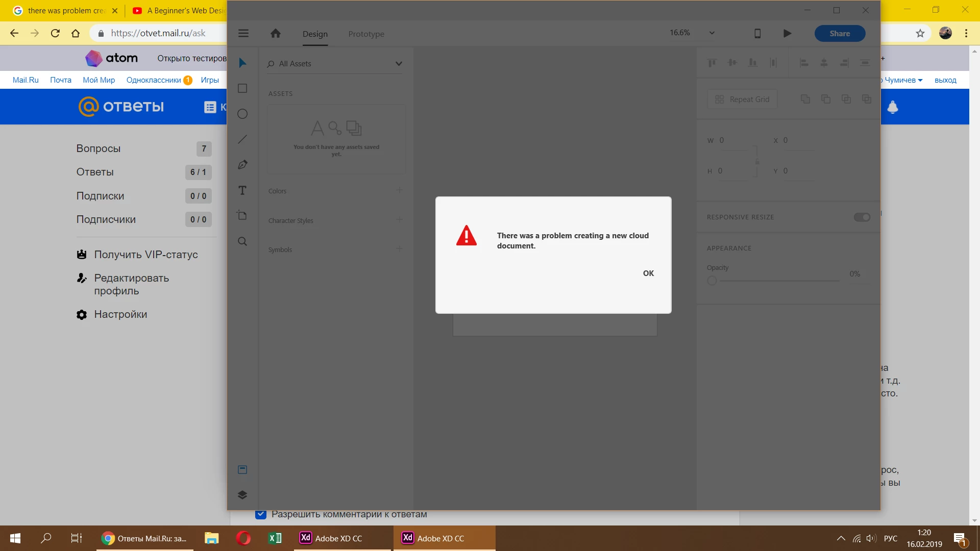Open the Device Preview phone icon
The width and height of the screenshot is (980, 551).
click(757, 34)
